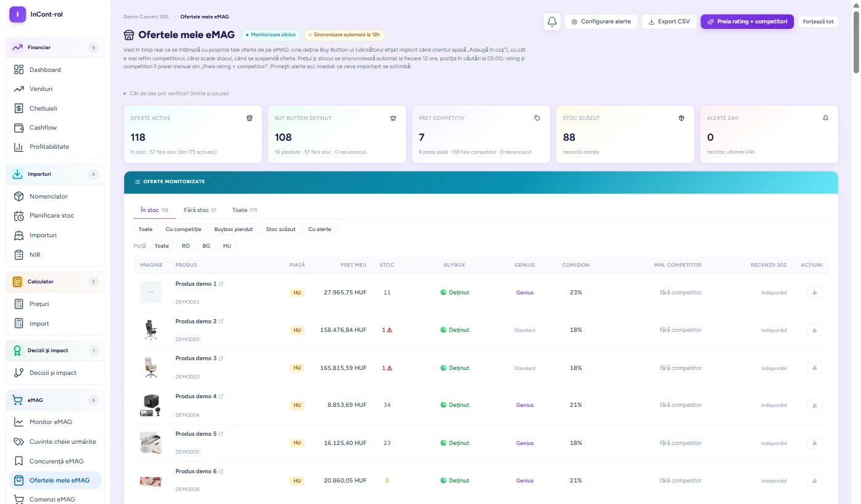Click Configurare alerte button
The height and width of the screenshot is (504, 861).
tap(601, 22)
